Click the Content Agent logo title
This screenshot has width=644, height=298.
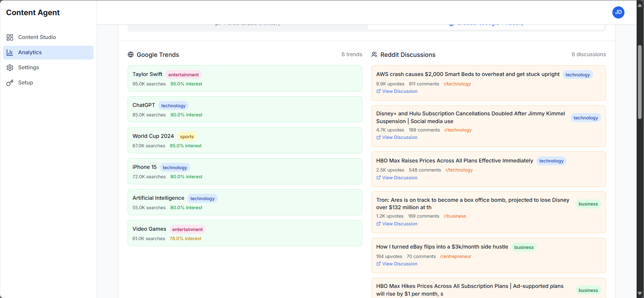point(33,12)
